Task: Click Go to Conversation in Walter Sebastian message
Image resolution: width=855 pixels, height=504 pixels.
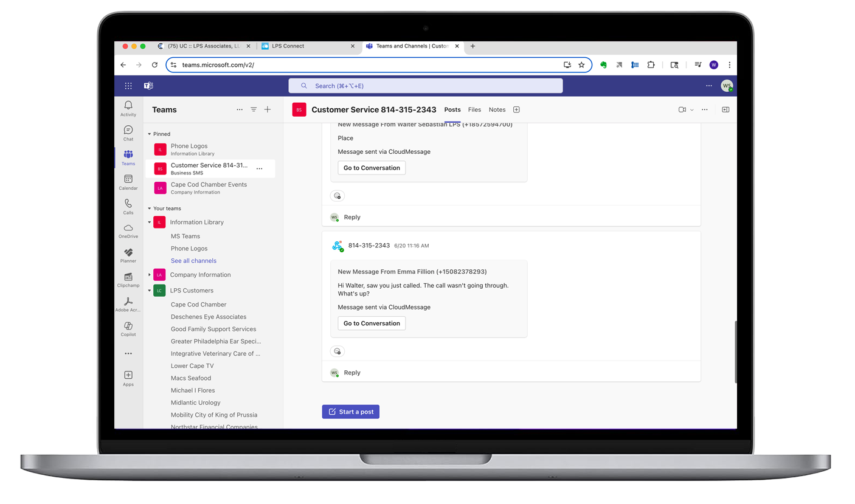Action: pyautogui.click(x=372, y=168)
